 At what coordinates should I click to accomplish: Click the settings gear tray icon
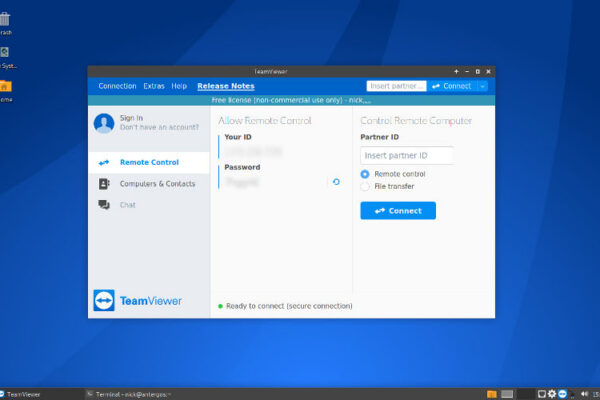click(552, 394)
